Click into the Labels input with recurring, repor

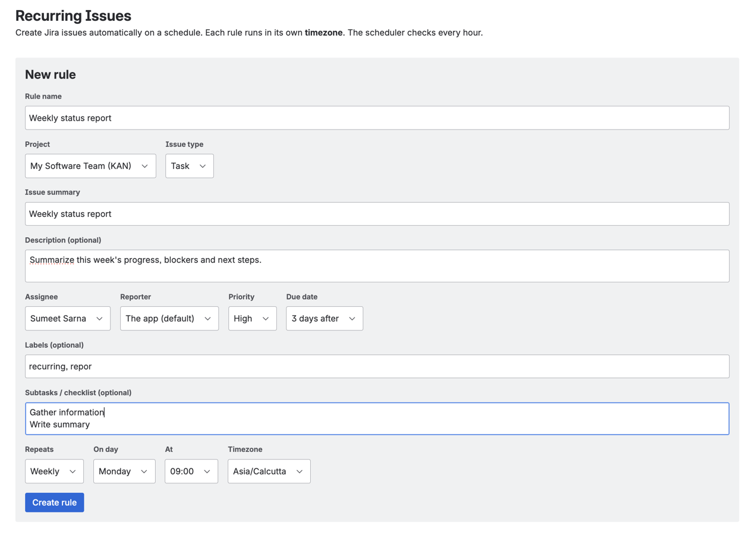(x=377, y=366)
